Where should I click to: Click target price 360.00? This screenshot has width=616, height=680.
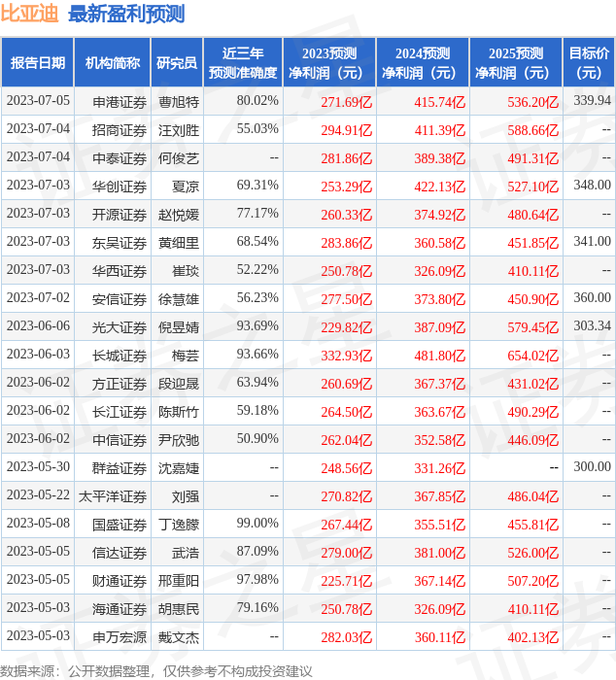tap(592, 298)
